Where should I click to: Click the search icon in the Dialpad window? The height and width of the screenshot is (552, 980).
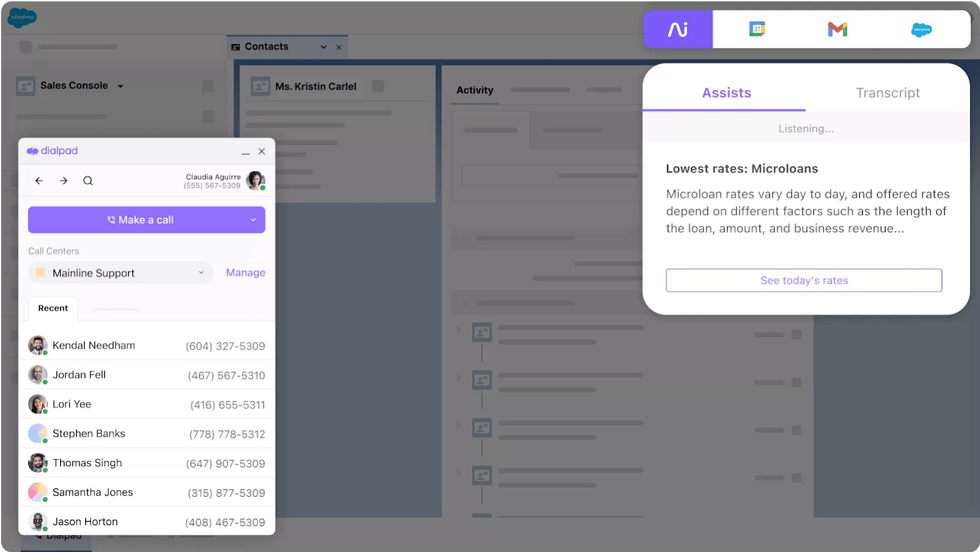coord(88,180)
